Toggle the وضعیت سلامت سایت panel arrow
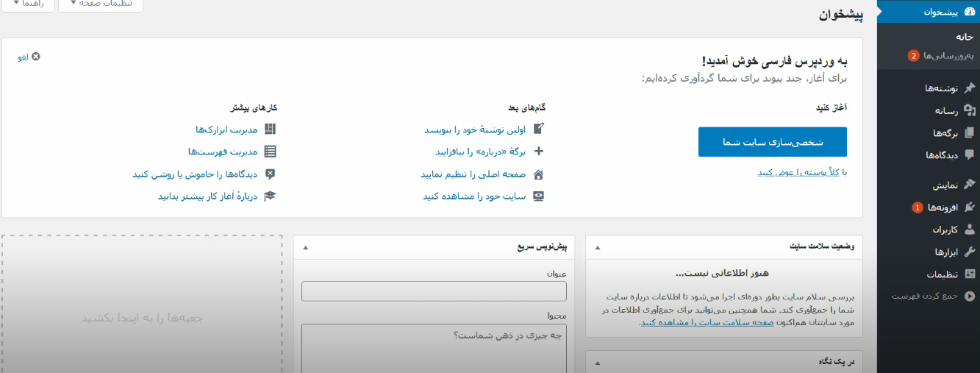The height and width of the screenshot is (373, 980). point(597,247)
